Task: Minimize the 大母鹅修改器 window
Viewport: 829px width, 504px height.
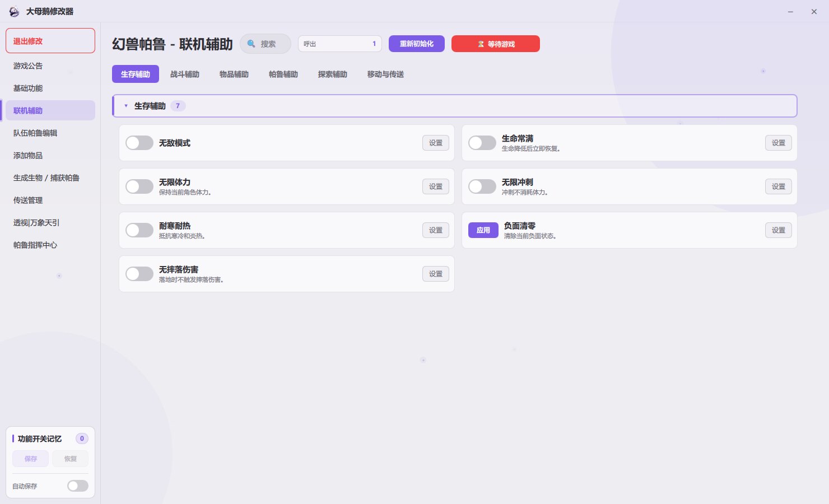Action: [x=790, y=11]
